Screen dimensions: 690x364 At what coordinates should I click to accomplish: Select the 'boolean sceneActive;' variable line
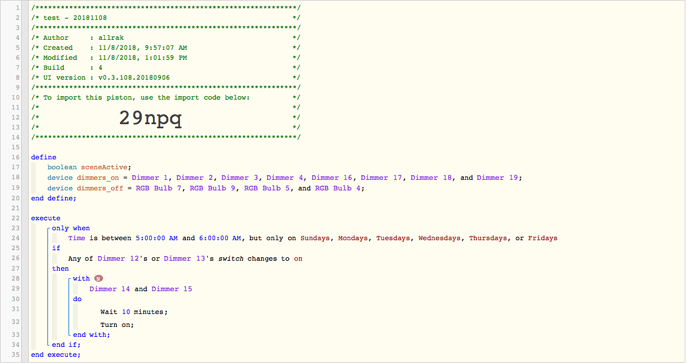coord(89,167)
